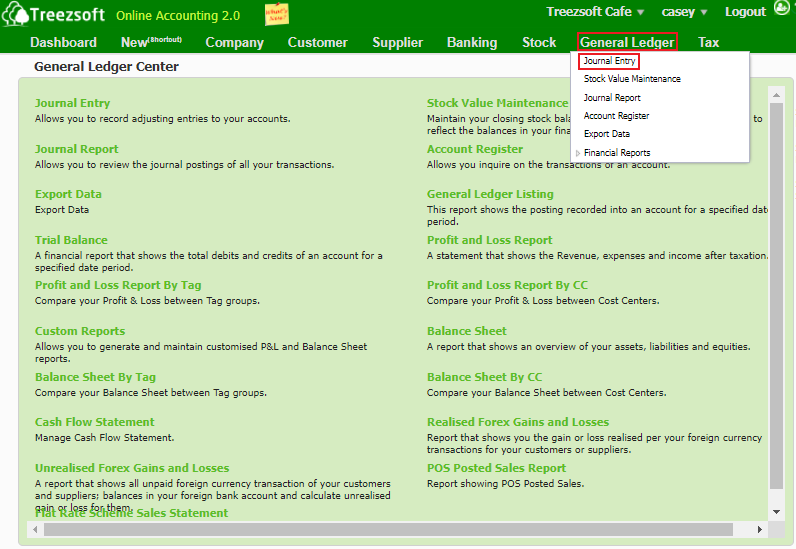Choose Journal Entry in the dropdown menu

[609, 61]
